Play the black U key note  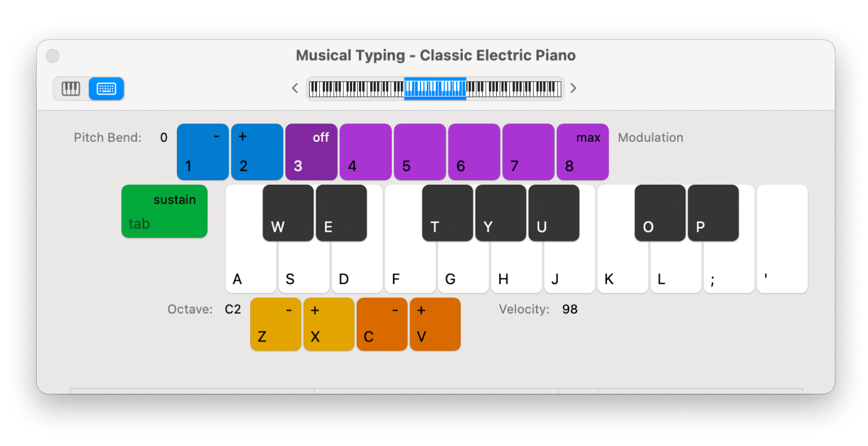click(554, 213)
